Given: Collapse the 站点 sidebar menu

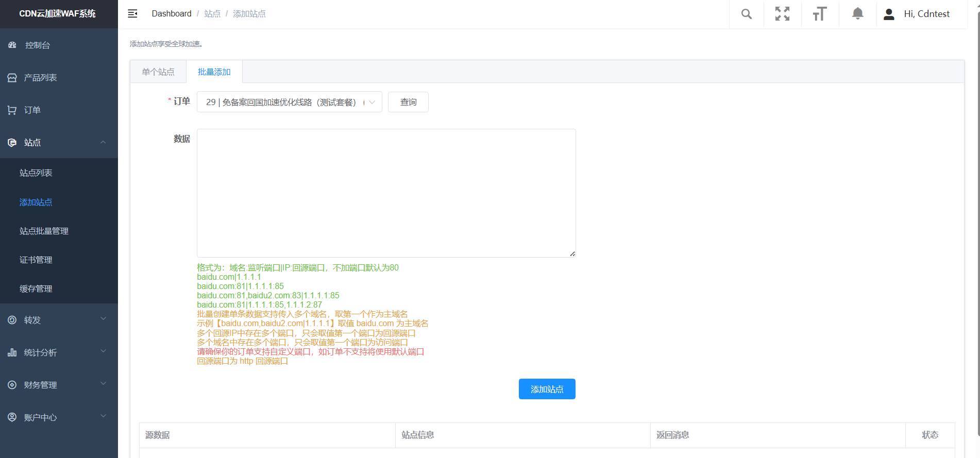Looking at the screenshot, I should (x=59, y=143).
